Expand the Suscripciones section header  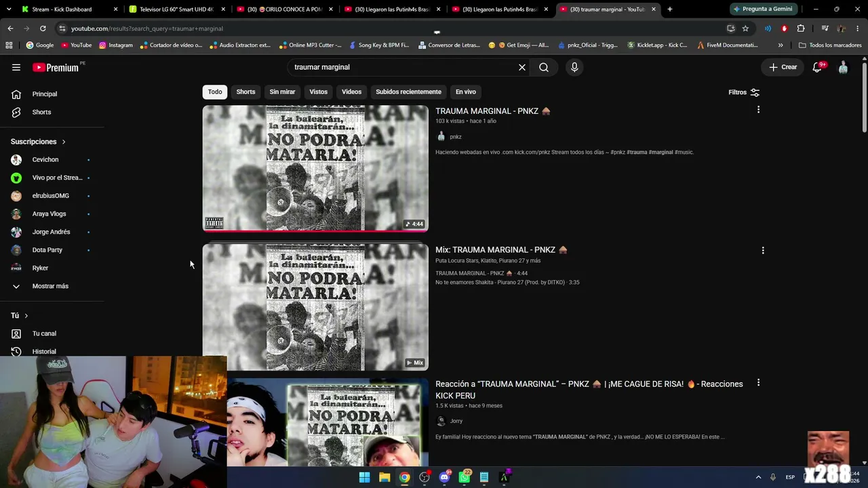click(38, 142)
